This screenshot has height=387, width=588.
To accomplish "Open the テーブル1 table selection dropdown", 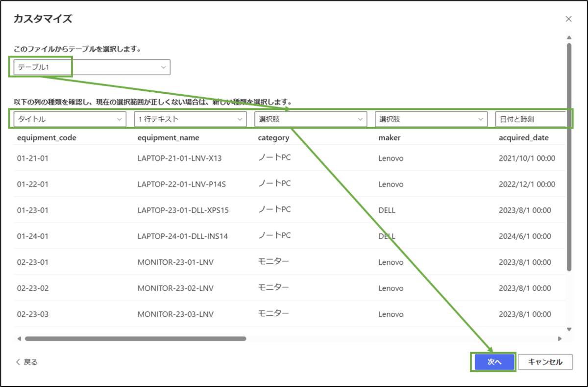I will 92,67.
